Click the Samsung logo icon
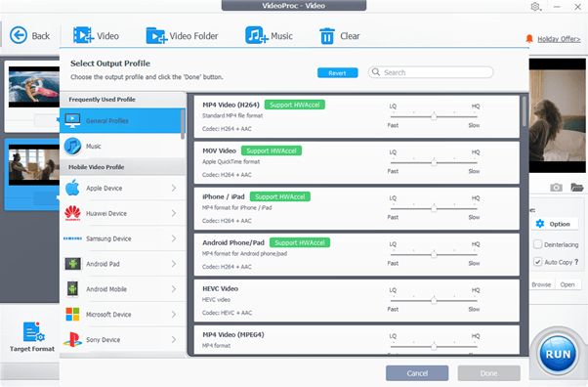The height and width of the screenshot is (387, 588). [x=72, y=238]
